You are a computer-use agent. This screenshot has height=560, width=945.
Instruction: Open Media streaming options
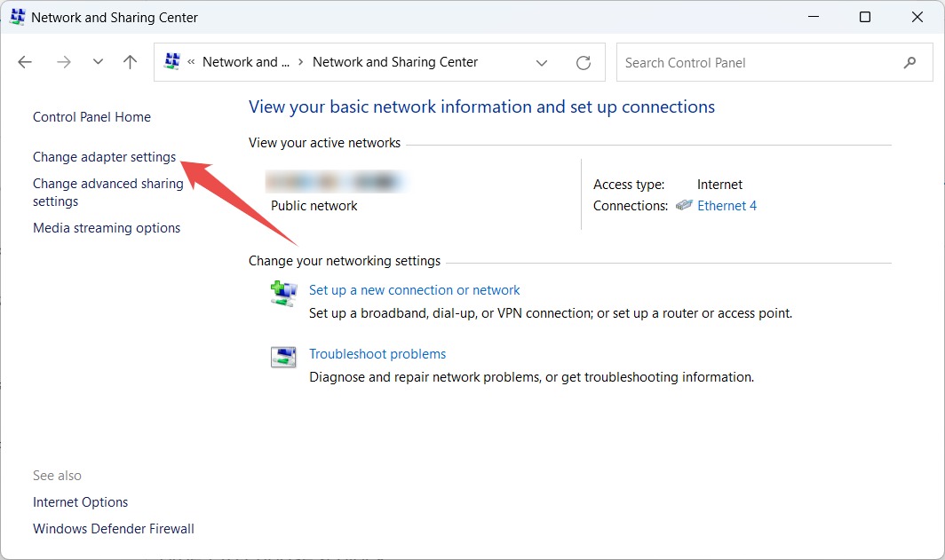107,227
